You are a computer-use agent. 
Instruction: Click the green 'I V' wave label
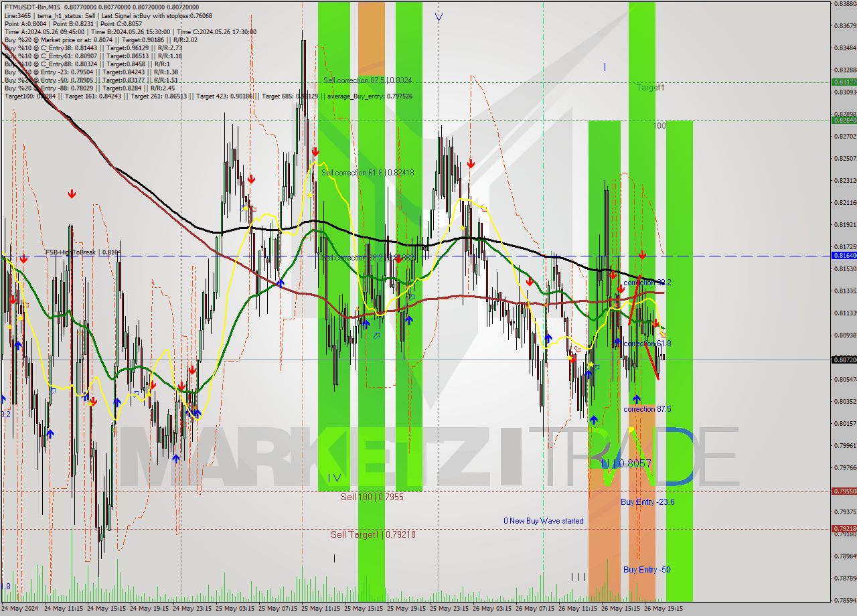coord(335,478)
